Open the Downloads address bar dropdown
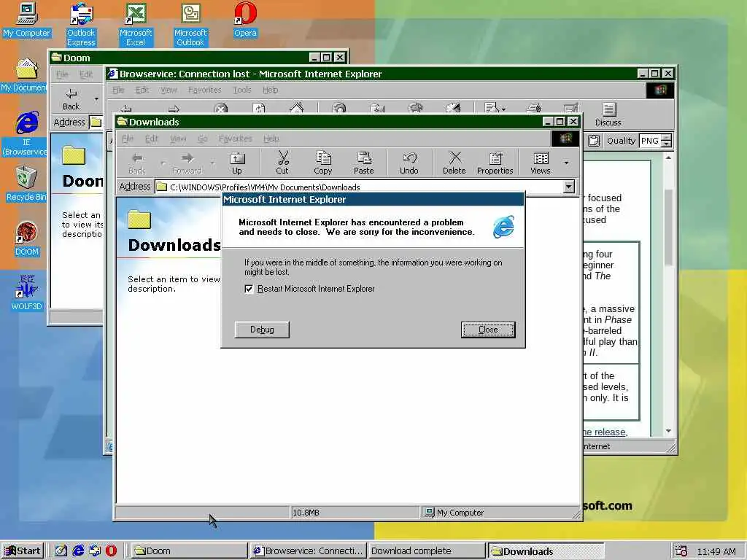 coord(569,187)
